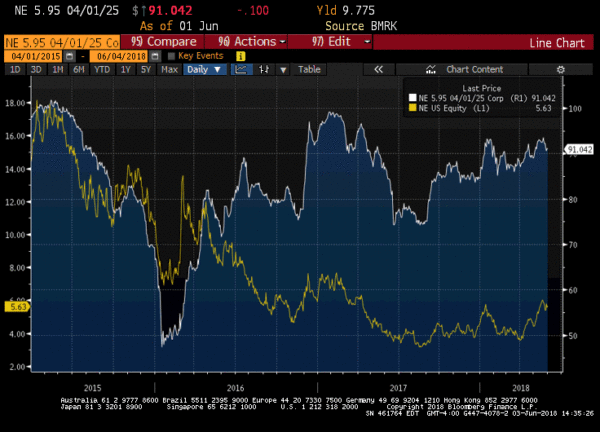The image size is (600, 432).
Task: Select the 1Y range tab
Action: [x=126, y=70]
